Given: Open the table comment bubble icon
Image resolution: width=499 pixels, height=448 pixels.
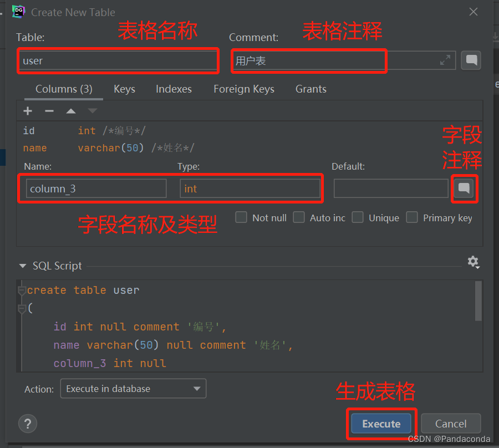Looking at the screenshot, I should pyautogui.click(x=471, y=60).
